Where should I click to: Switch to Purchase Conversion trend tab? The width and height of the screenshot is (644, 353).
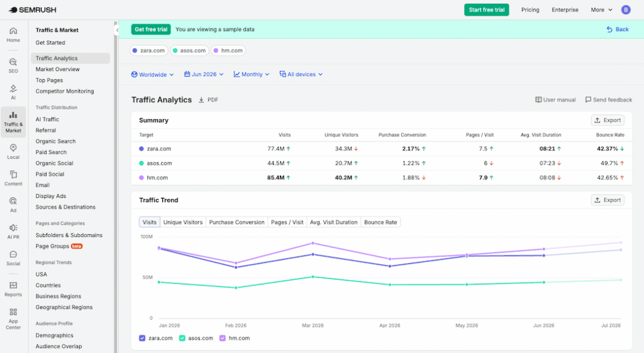pos(236,222)
